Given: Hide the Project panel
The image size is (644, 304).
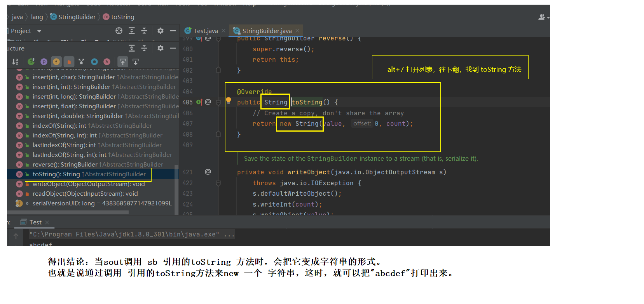Looking at the screenshot, I should 173,31.
